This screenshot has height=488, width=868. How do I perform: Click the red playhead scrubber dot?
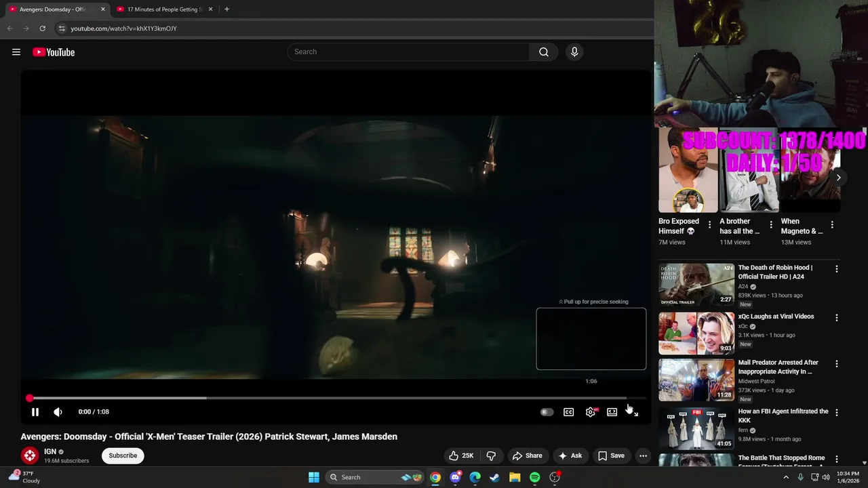click(29, 398)
